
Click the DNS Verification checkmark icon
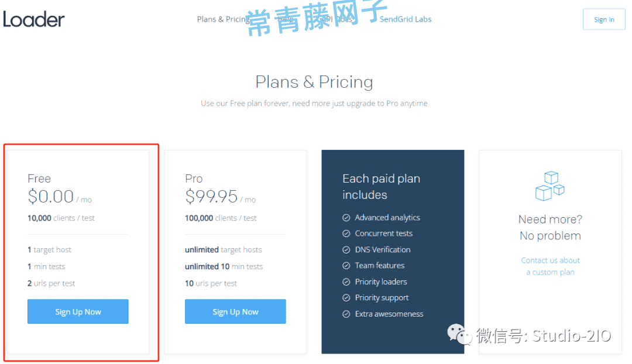coord(346,249)
